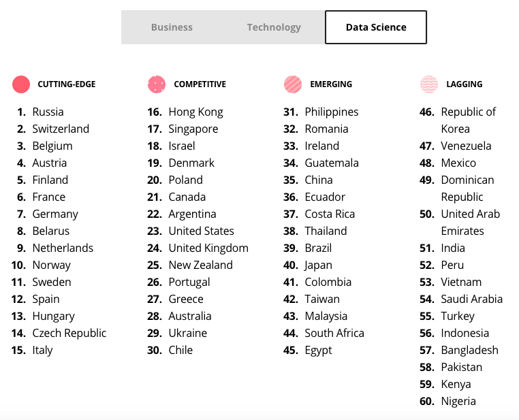Select Switzerland in the cutting-edge list
This screenshot has height=420, width=519.
(x=61, y=129)
